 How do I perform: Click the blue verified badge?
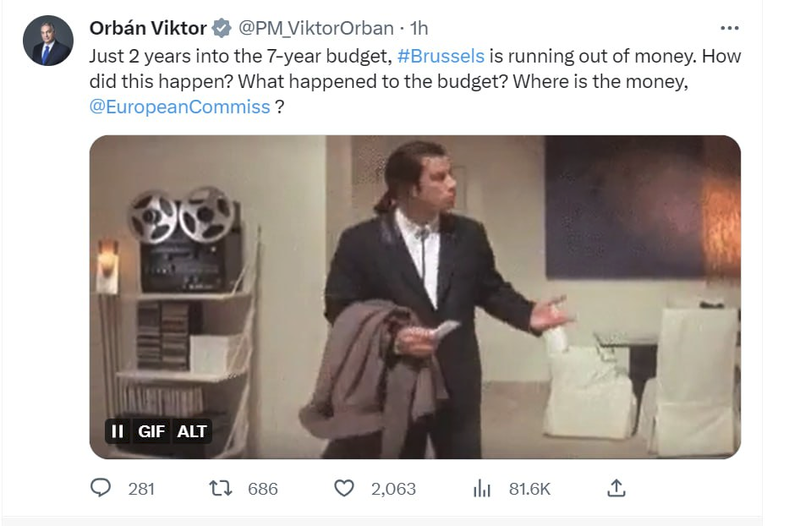coord(222,29)
